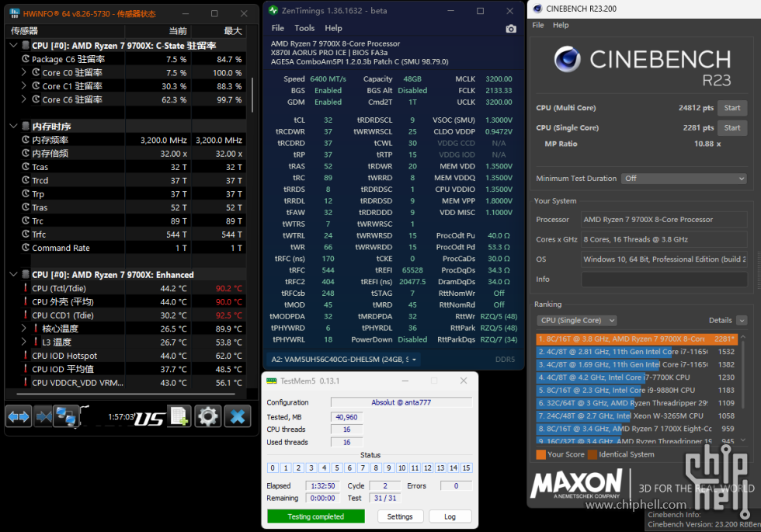Image resolution: width=761 pixels, height=532 pixels.
Task: Click the blue X close-sensors icon in HWiNFO toolbar
Action: coord(238,416)
